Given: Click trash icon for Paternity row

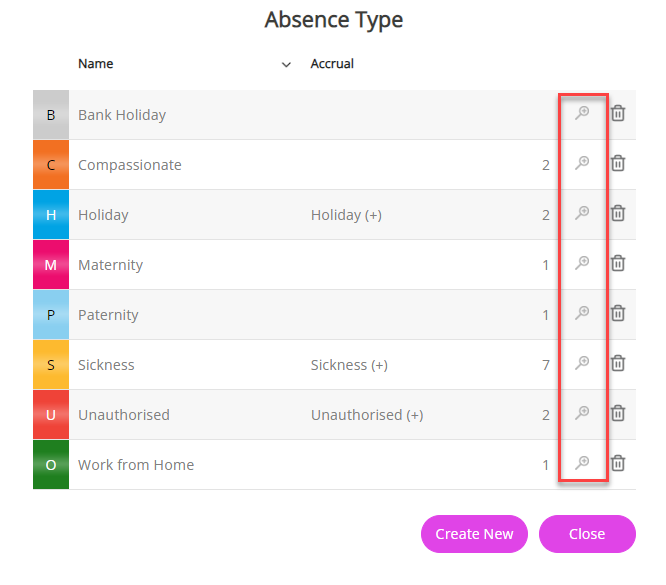Looking at the screenshot, I should coord(618,314).
